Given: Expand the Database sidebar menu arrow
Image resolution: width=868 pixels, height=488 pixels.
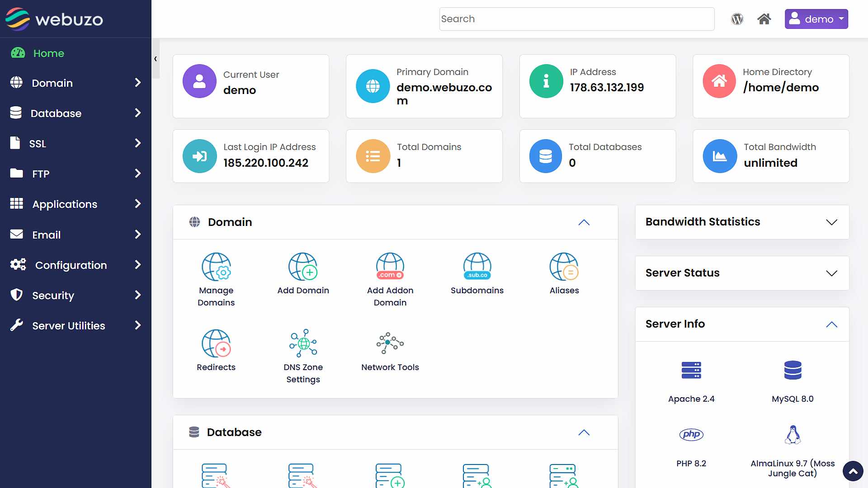Looking at the screenshot, I should [x=138, y=113].
